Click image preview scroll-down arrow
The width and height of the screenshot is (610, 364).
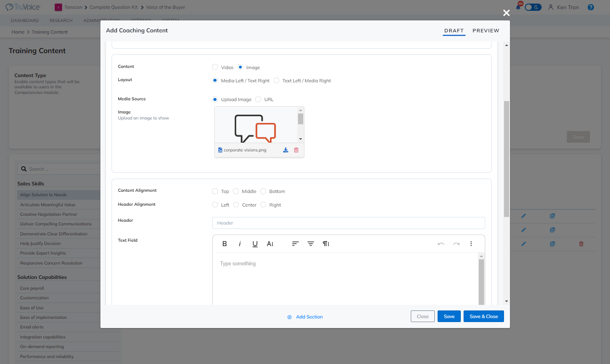300,139
